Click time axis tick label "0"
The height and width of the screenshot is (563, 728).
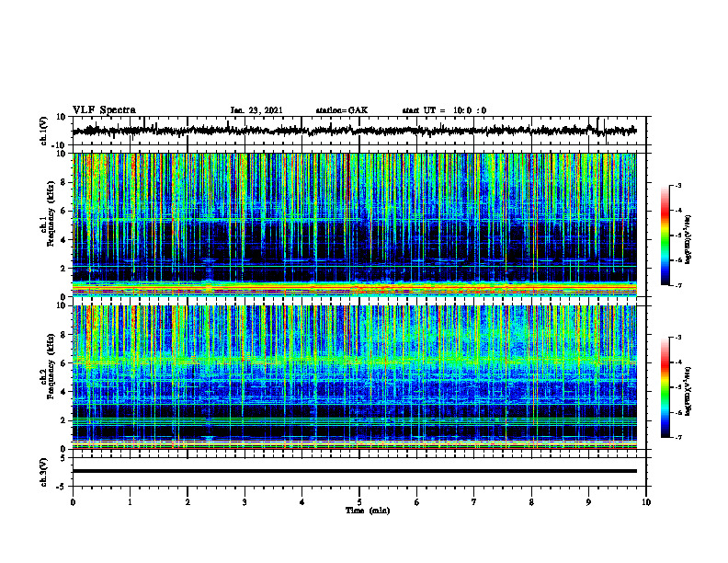[73, 502]
